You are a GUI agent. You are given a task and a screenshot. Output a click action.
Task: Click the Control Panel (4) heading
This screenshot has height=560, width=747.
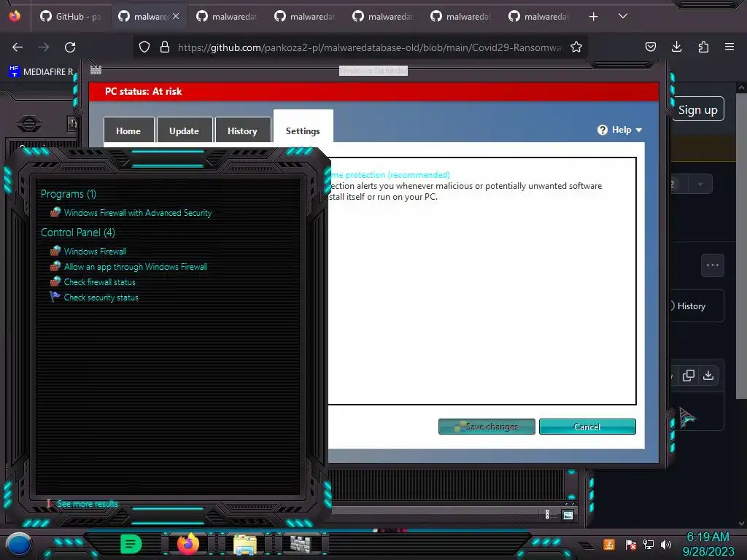point(77,233)
